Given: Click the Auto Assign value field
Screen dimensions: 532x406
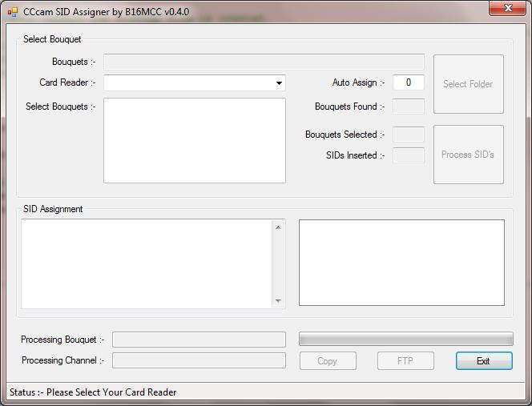Looking at the screenshot, I should pyautogui.click(x=408, y=82).
